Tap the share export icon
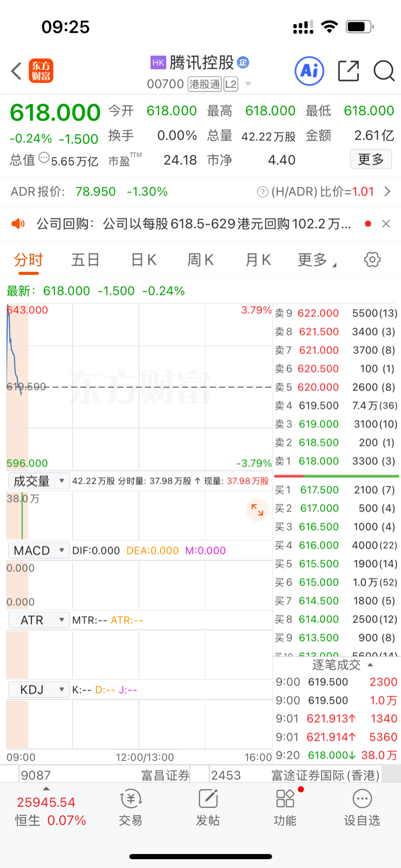 coord(349,70)
